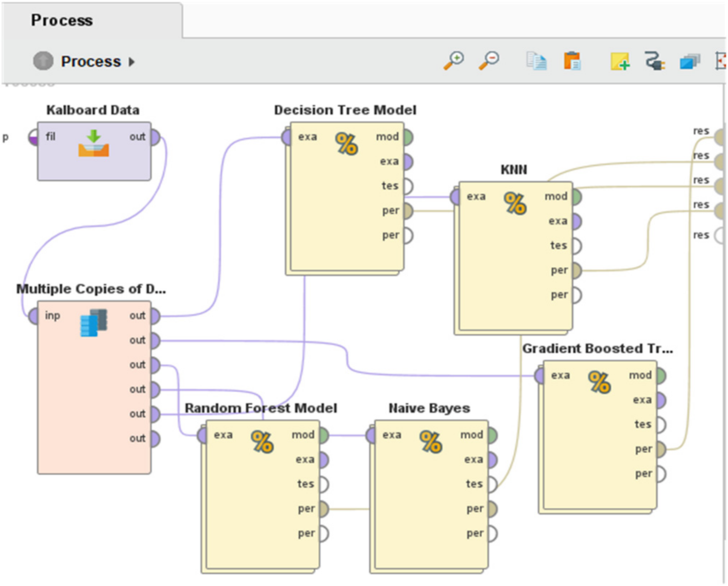The height and width of the screenshot is (586, 728).
Task: Click the Naive Bayes mod output port
Action: pyautogui.click(x=492, y=435)
